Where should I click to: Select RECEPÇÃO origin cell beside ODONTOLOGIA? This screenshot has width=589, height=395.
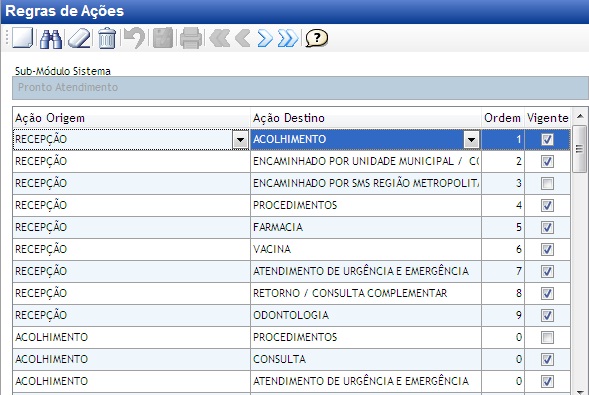click(x=131, y=315)
